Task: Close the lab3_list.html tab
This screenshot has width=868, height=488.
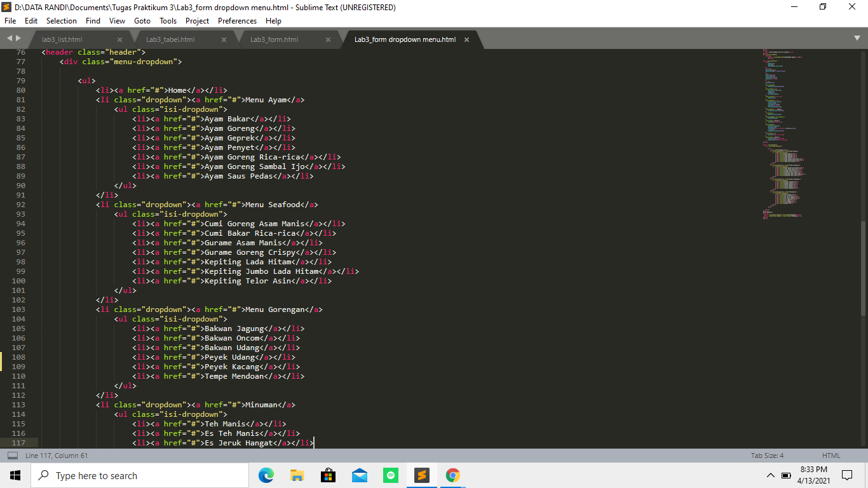Action: [x=119, y=39]
